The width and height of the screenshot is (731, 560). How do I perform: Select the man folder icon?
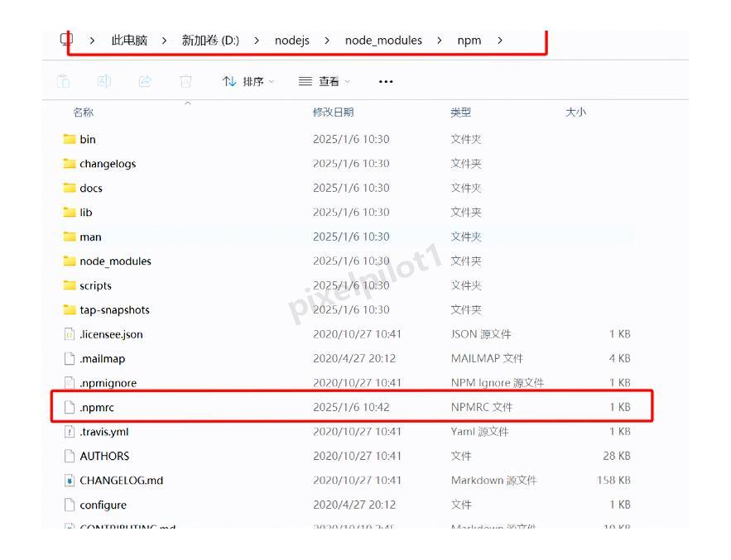[70, 237]
